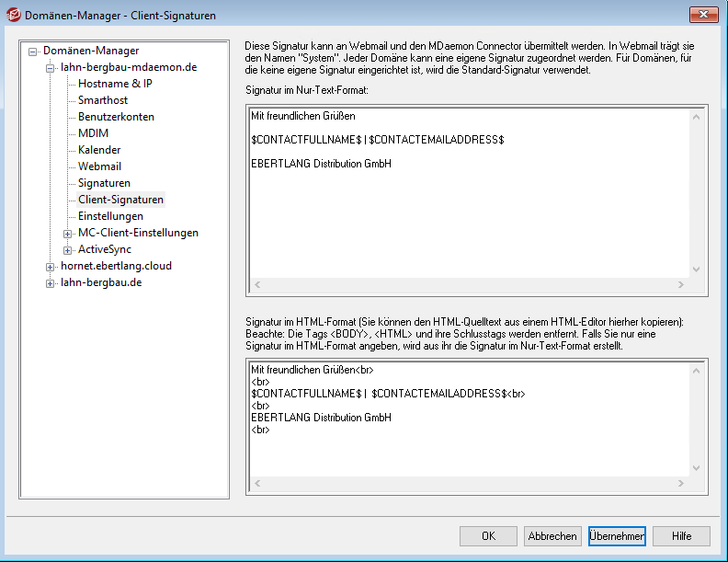Click down arrow of plain-text scrollbar
This screenshot has width=728, height=562.
click(x=696, y=270)
